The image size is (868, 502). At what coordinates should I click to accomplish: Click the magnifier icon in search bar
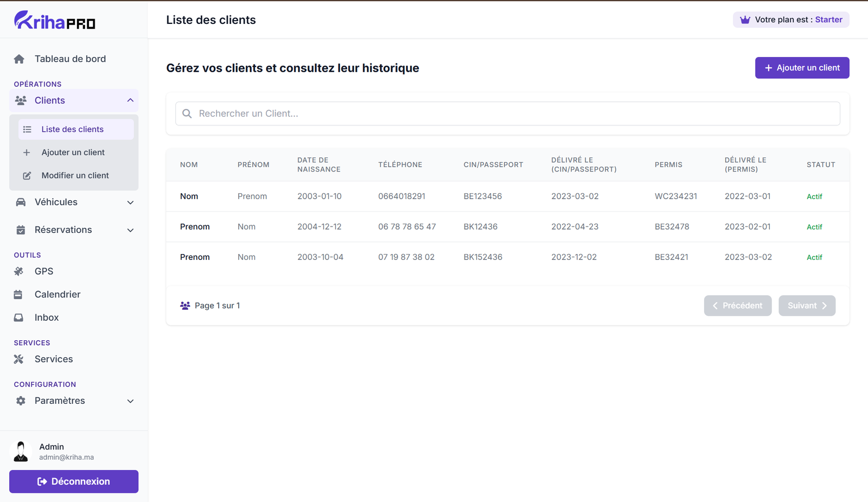click(187, 114)
